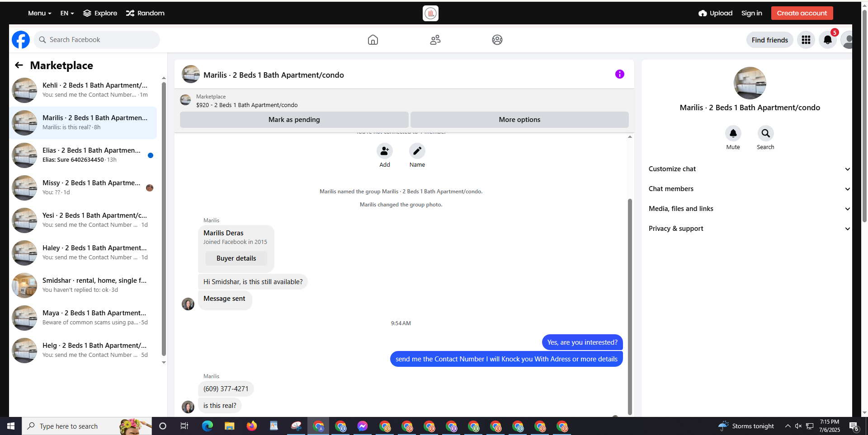Image resolution: width=868 pixels, height=435 pixels.
Task: View Buyer details for Marilis Deras
Action: click(x=236, y=258)
